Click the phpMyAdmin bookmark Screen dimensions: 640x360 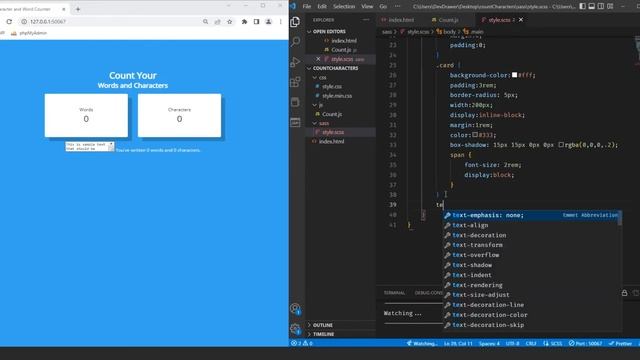pos(29,33)
